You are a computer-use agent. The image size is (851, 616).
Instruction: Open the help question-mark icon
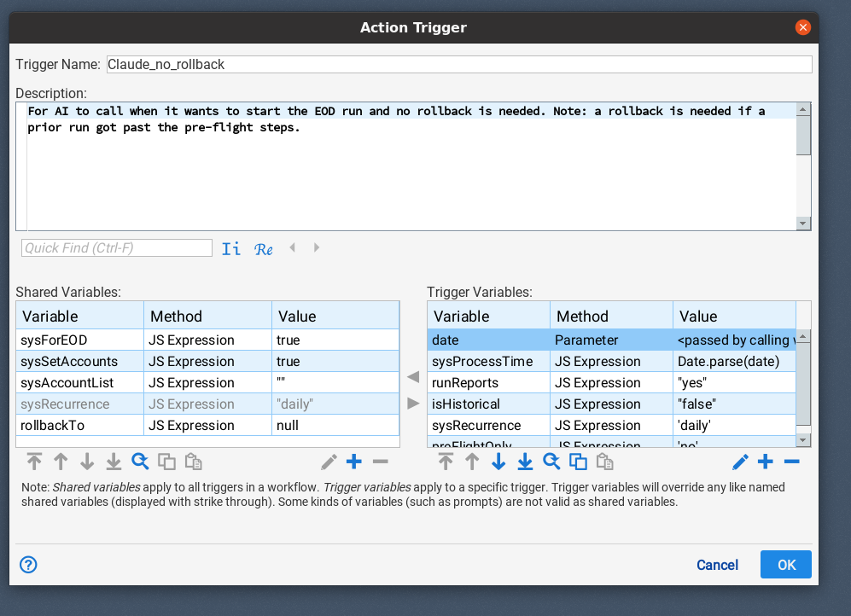click(27, 565)
